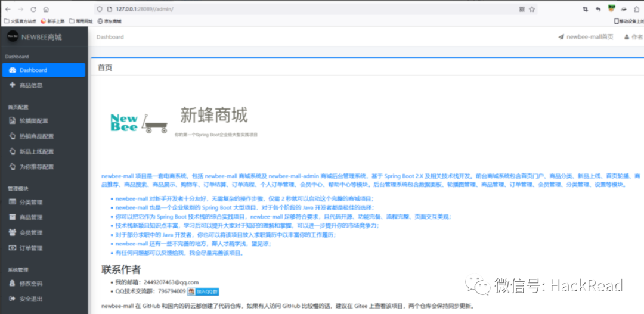This screenshot has width=644, height=314.
Task: Open the 常用网址 bookmark folder
Action: point(81,21)
